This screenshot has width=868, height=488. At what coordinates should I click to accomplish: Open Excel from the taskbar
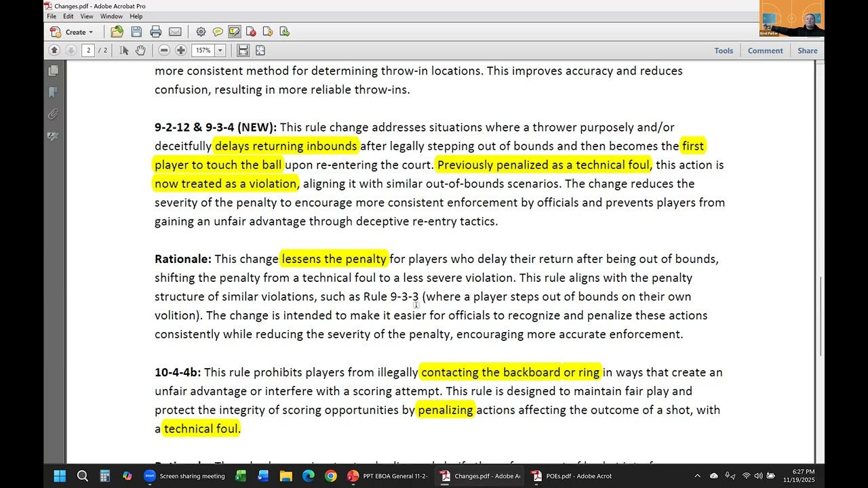click(241, 476)
